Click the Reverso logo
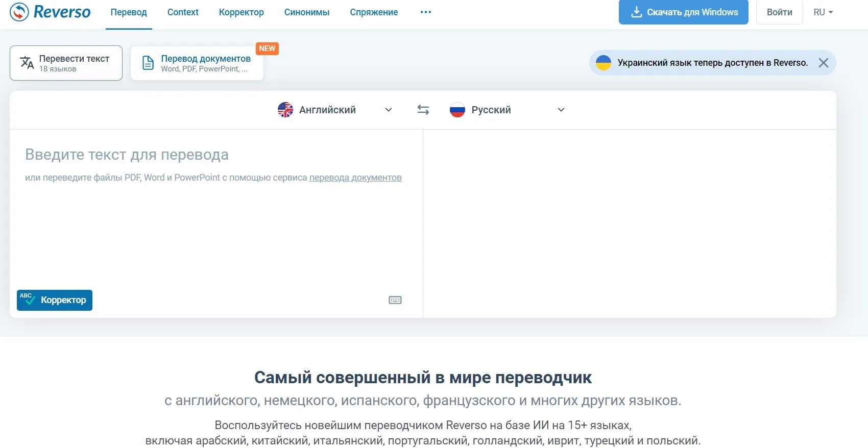The width and height of the screenshot is (868, 448). [x=50, y=12]
